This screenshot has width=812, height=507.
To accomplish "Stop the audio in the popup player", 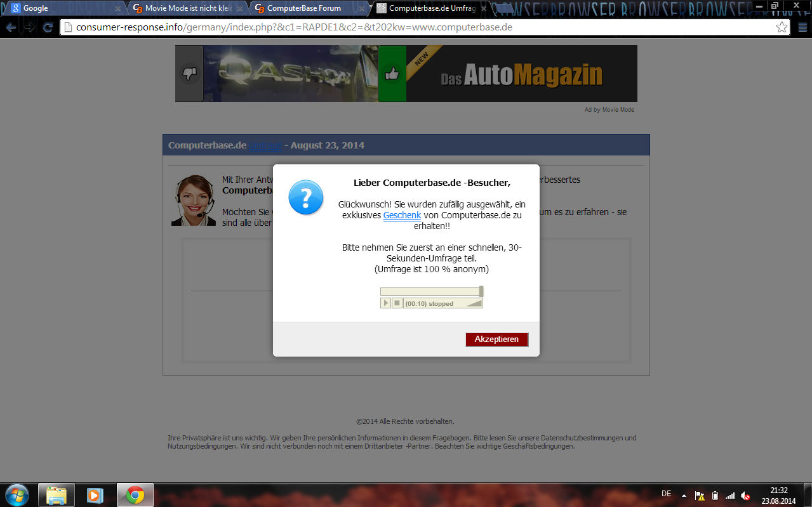I will (397, 303).
